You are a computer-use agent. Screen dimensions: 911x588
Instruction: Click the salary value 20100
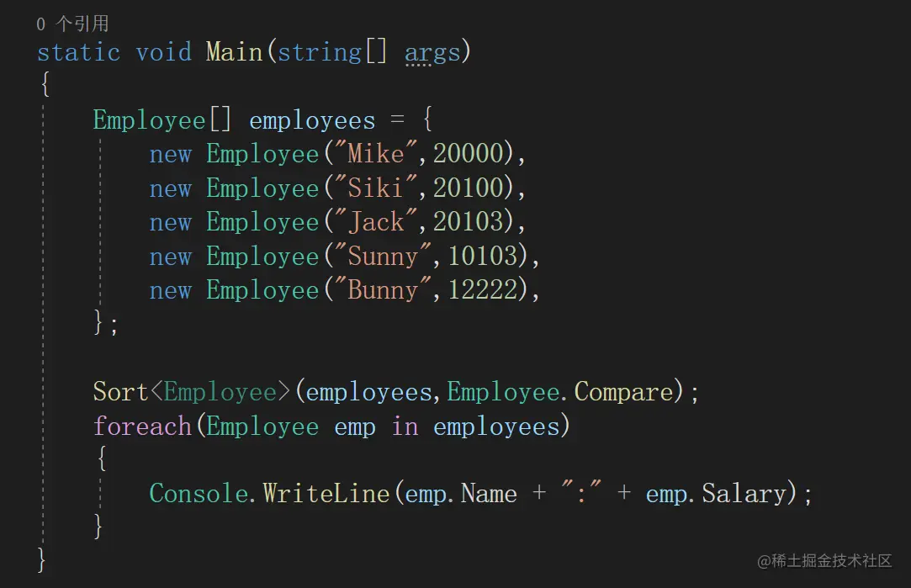click(469, 188)
